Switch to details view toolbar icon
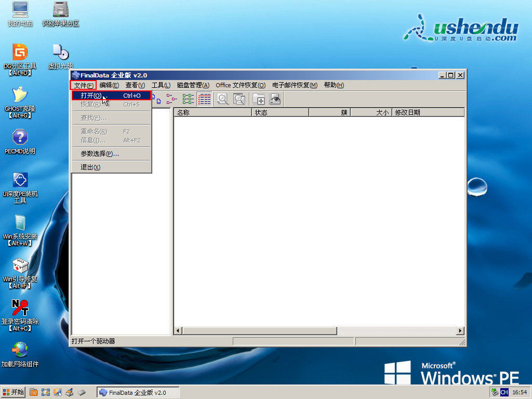Viewport: 532px width, 399px height. click(x=205, y=99)
